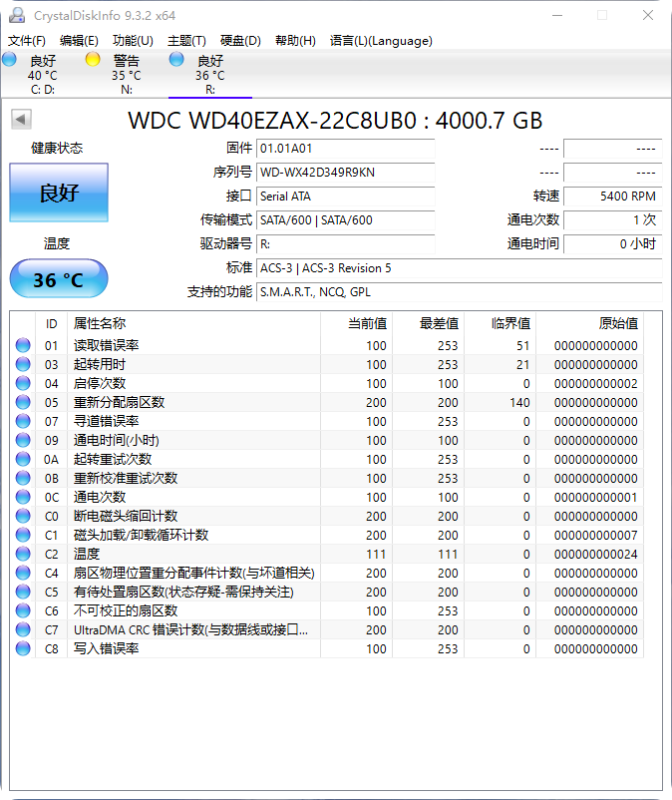672x800 pixels.
Task: Click status orb of attribute 0B 重新校准重试次数
Action: (23, 478)
